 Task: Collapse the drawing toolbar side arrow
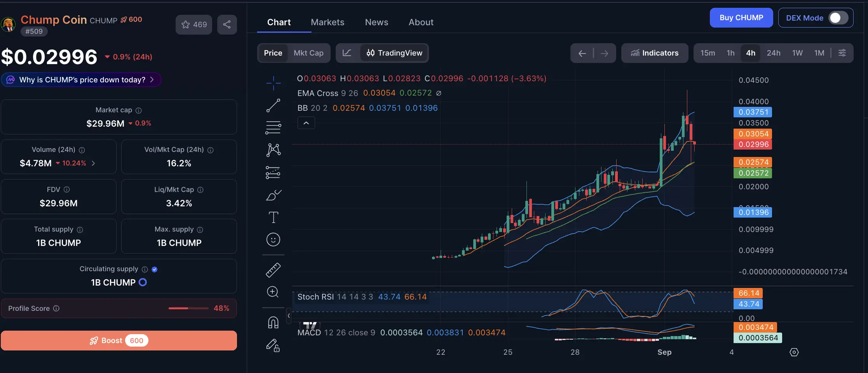pos(289,316)
